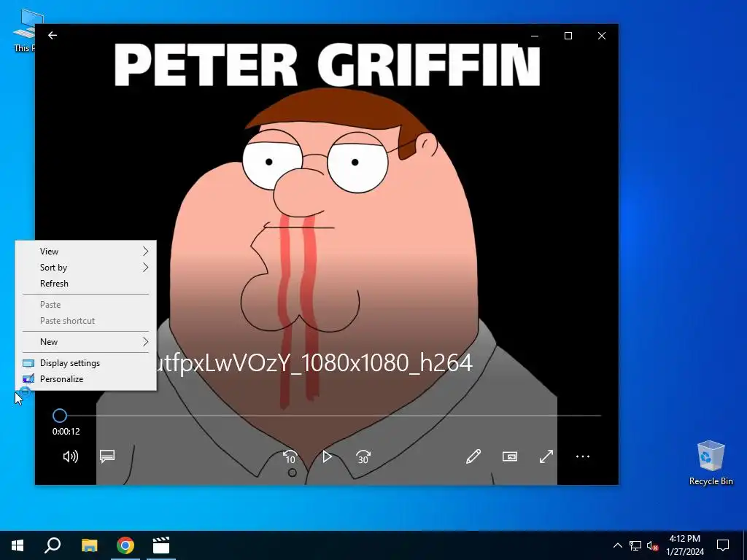Play the paused video
747x560 pixels.
click(x=327, y=456)
